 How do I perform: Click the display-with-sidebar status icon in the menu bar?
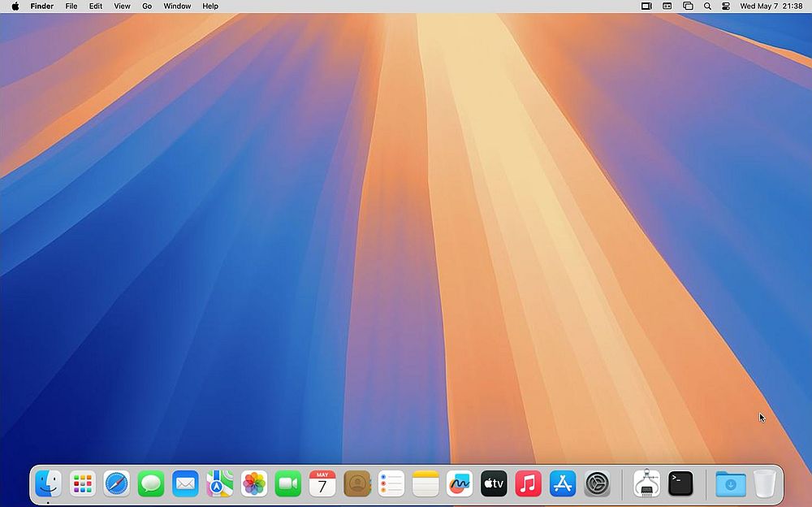point(646,6)
